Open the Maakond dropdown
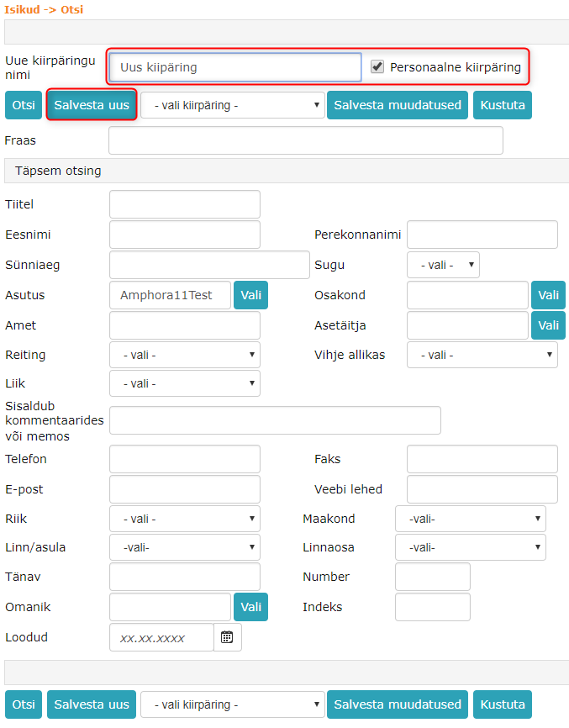This screenshot has width=569, height=728. [470, 519]
